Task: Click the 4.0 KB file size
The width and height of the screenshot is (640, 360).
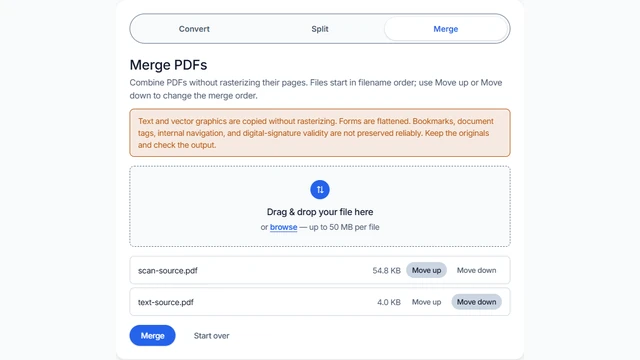Action: coord(389,302)
